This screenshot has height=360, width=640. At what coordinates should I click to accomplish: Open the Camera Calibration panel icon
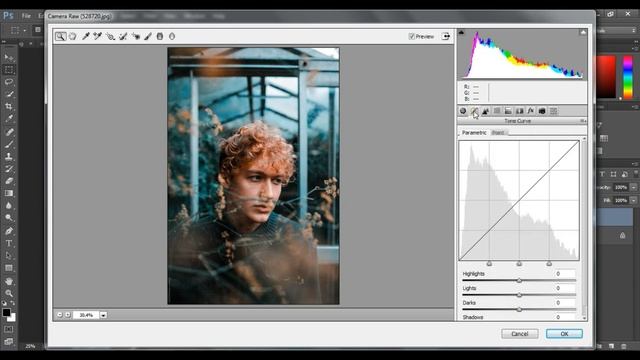542,111
